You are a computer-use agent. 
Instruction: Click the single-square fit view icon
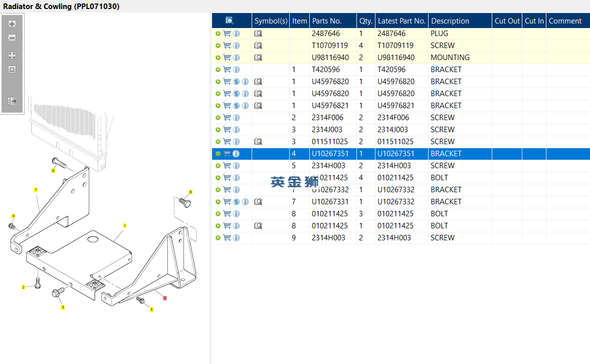pyautogui.click(x=13, y=70)
